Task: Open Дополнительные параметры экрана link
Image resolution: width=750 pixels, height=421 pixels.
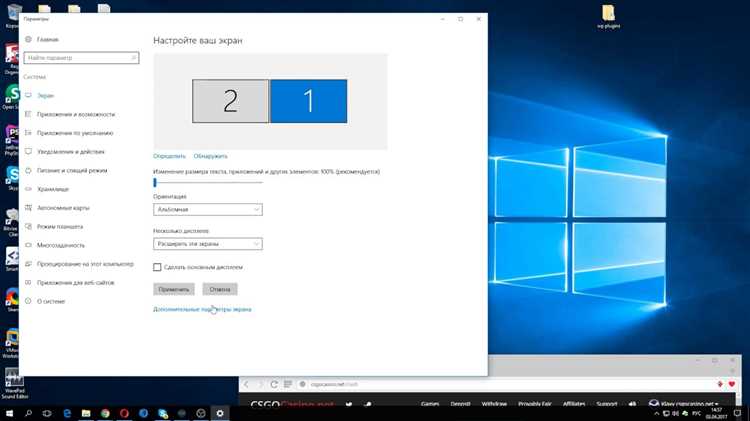Action: pos(202,309)
